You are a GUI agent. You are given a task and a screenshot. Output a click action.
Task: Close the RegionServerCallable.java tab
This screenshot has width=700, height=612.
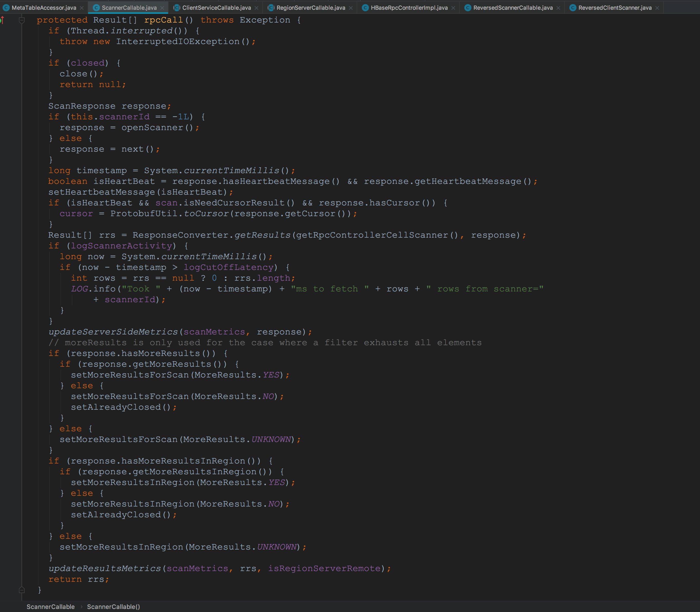coord(351,8)
